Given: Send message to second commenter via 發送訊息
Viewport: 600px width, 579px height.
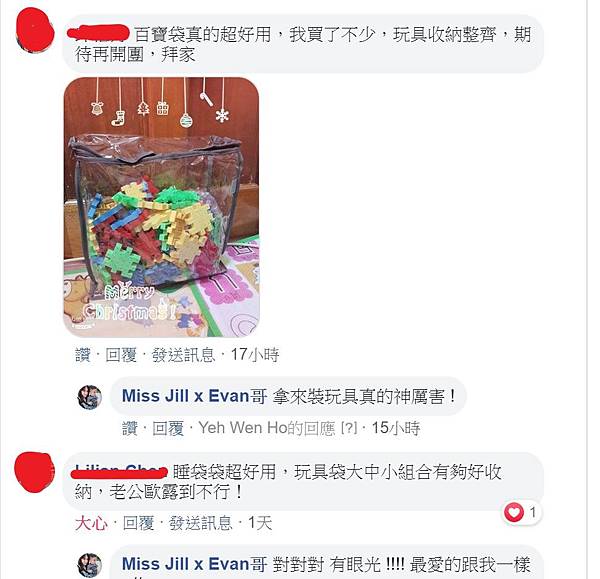Looking at the screenshot, I should (201, 523).
